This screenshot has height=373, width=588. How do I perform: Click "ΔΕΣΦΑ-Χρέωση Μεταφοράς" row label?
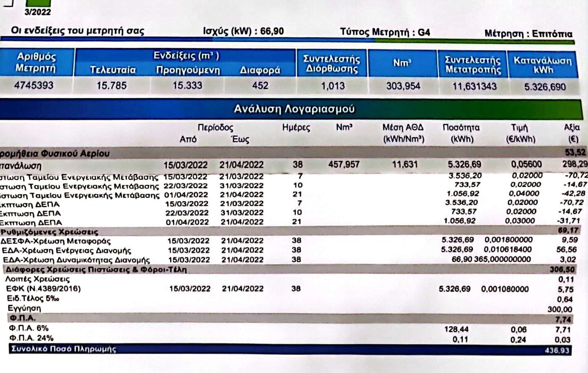(55, 241)
